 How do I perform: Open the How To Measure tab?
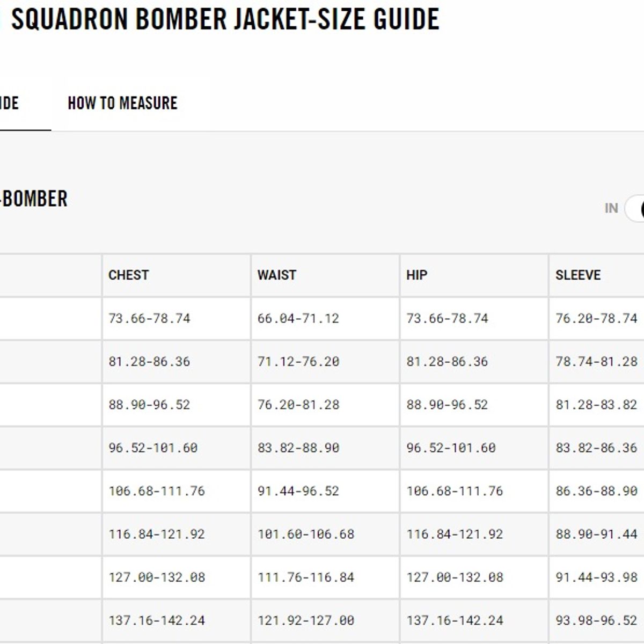point(122,103)
